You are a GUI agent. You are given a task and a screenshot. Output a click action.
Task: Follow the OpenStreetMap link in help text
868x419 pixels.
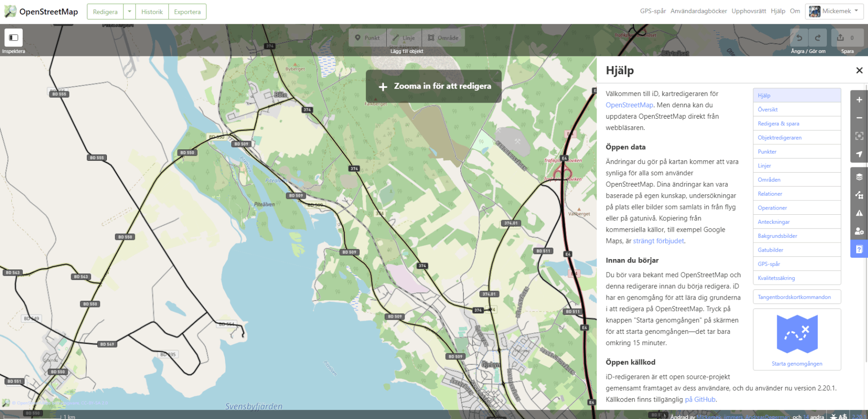pyautogui.click(x=629, y=105)
